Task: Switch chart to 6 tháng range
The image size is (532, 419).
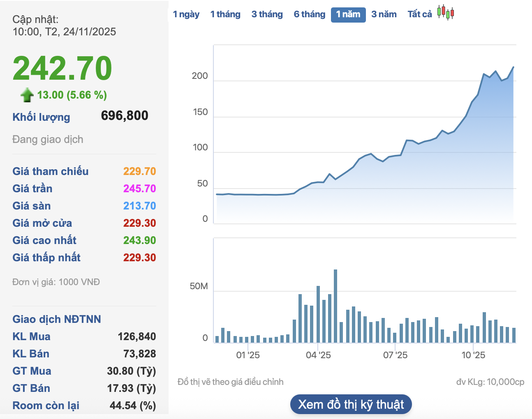Action: pos(309,14)
